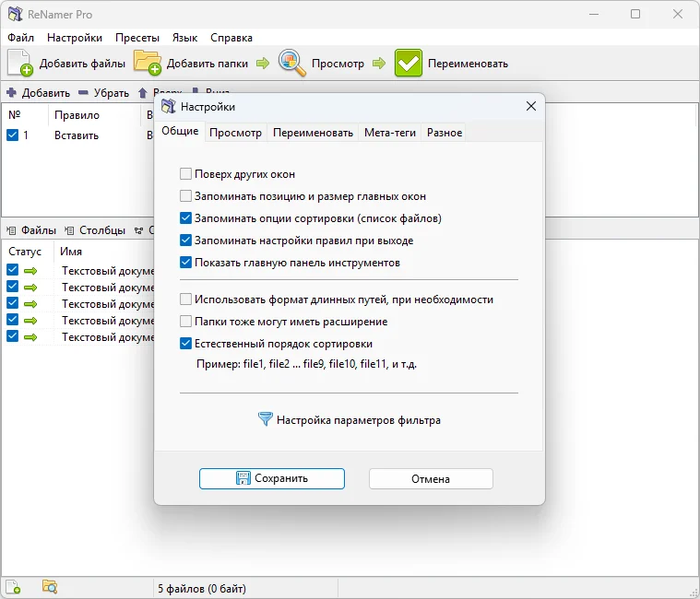The height and width of the screenshot is (599, 700).
Task: Click the Add files page icon
Action: tap(20, 63)
